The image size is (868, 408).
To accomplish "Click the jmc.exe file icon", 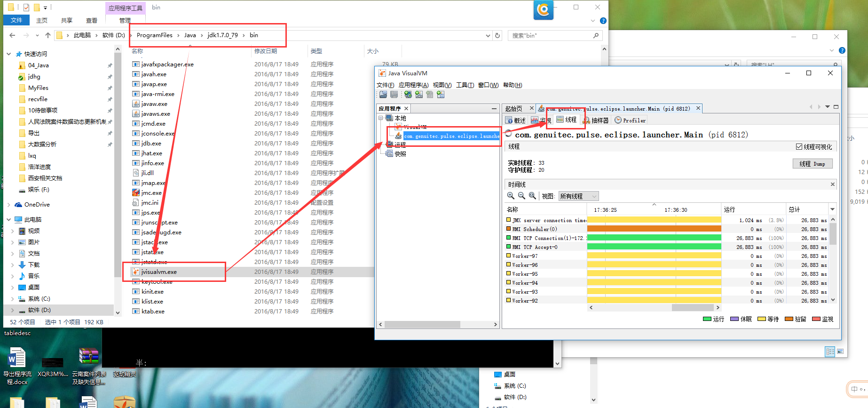I will pyautogui.click(x=136, y=193).
